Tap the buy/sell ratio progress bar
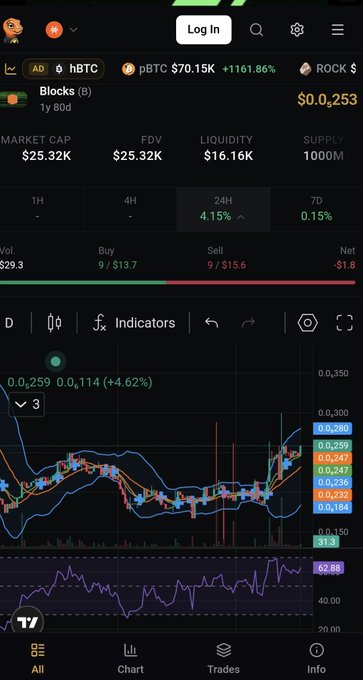This screenshot has height=680, width=363. click(x=178, y=282)
